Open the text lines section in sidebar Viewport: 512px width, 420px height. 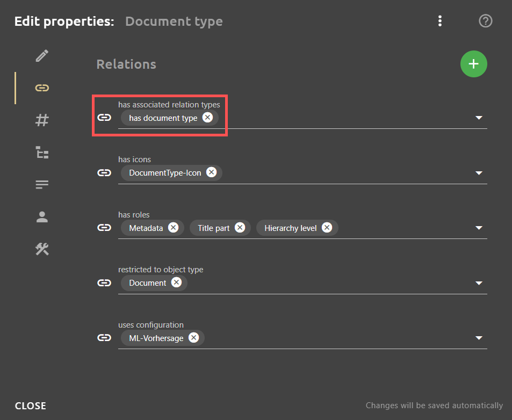(42, 184)
